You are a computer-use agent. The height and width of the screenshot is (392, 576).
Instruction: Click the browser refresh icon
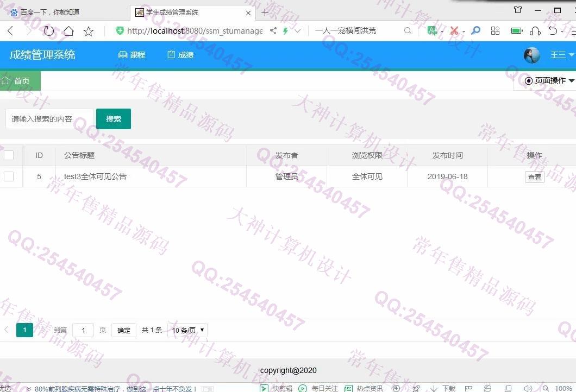click(x=49, y=31)
